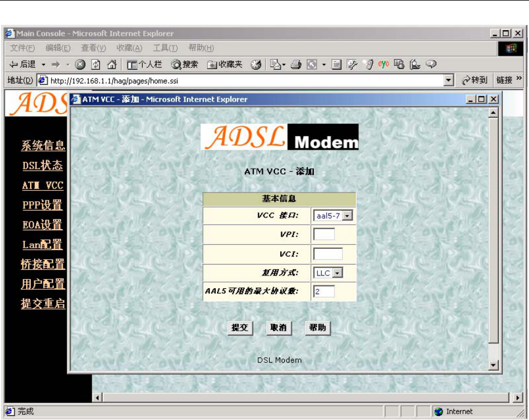Click the Mail toolbar icon

click(276, 64)
